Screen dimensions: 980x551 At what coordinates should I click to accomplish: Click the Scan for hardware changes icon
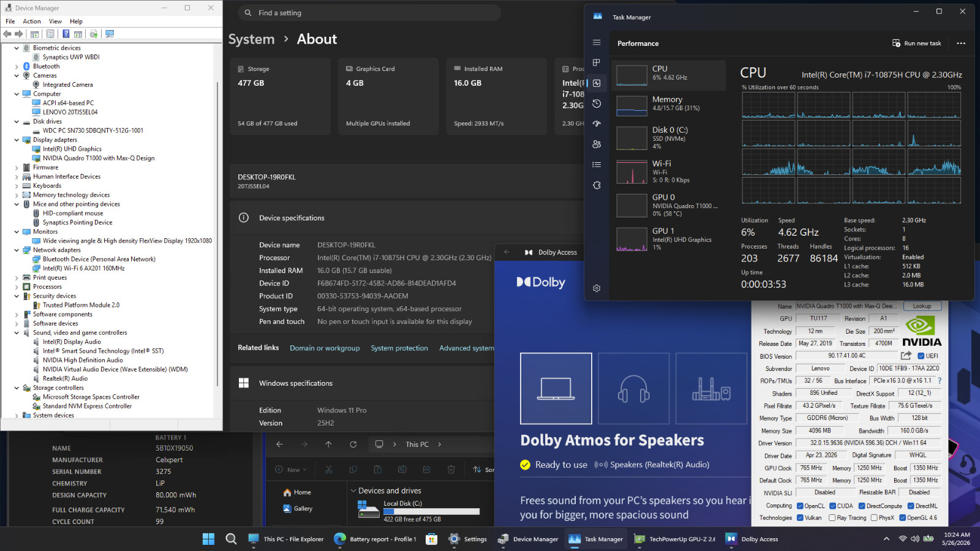click(110, 34)
